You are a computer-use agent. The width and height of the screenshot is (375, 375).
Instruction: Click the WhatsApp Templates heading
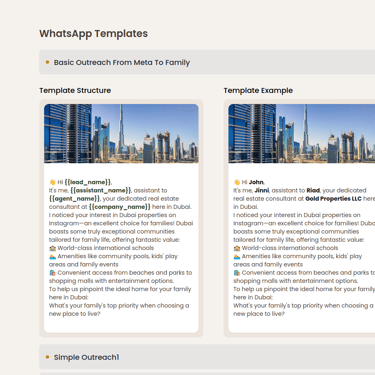[93, 34]
